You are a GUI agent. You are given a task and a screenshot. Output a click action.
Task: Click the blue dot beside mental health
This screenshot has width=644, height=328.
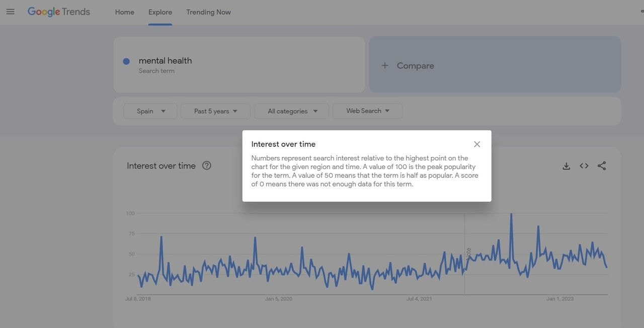pyautogui.click(x=126, y=61)
